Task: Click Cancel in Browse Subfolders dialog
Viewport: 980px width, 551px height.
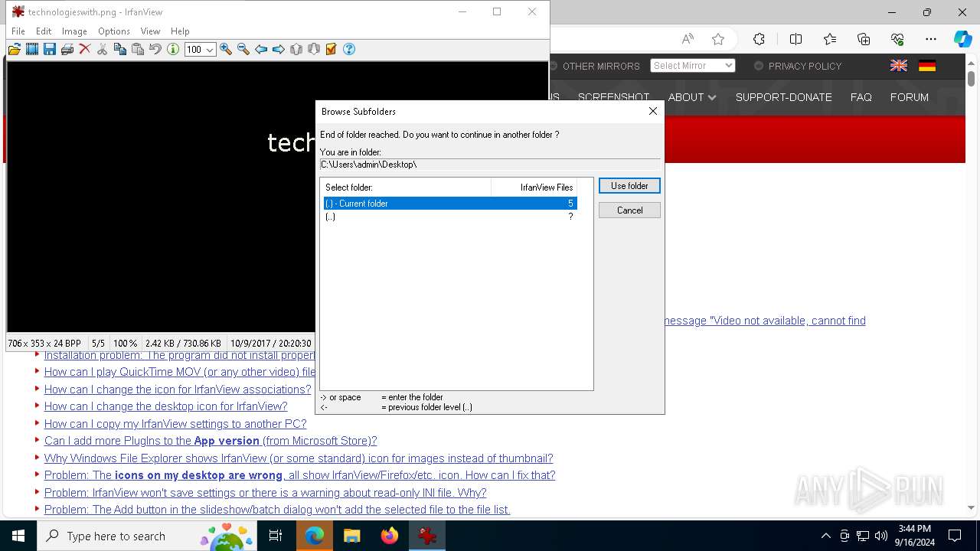Action: (x=629, y=210)
